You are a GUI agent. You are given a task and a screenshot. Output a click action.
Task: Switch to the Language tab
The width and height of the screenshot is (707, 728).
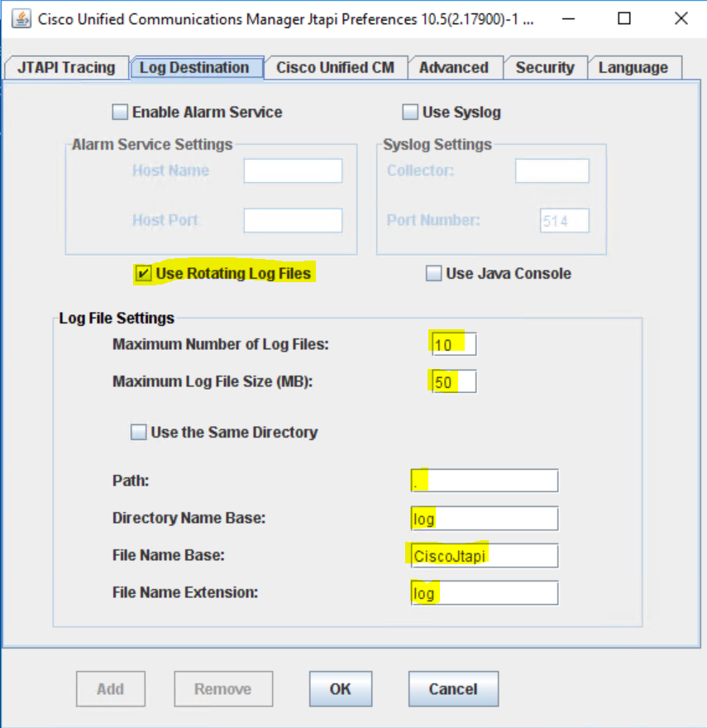pos(634,68)
